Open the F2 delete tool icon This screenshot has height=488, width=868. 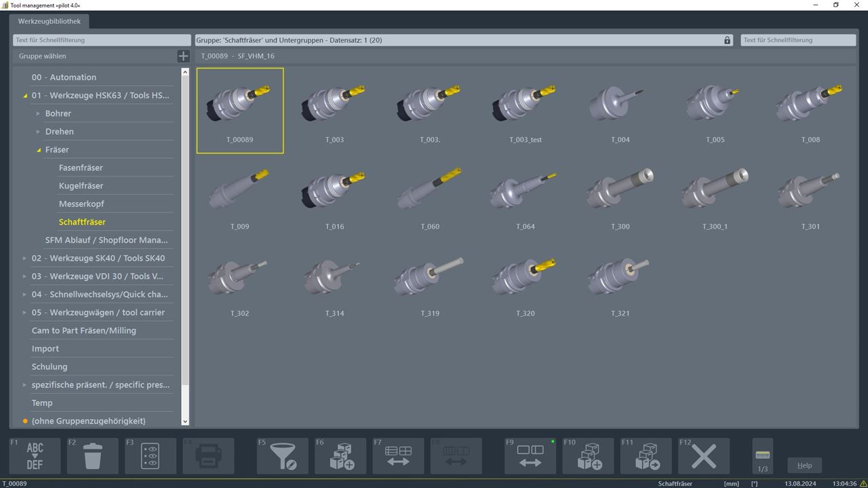[x=92, y=455]
